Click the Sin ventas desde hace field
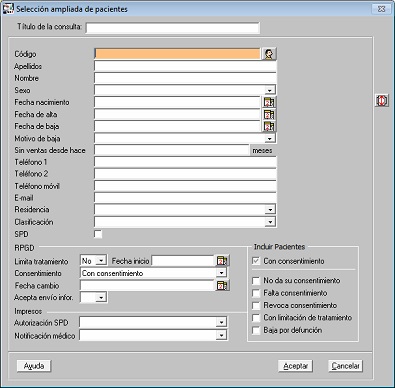395x388 pixels. pyautogui.click(x=172, y=150)
